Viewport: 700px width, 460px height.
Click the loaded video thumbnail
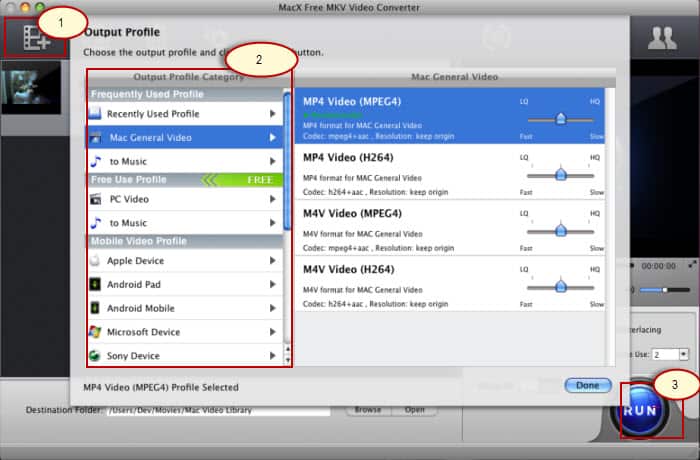pos(31,88)
